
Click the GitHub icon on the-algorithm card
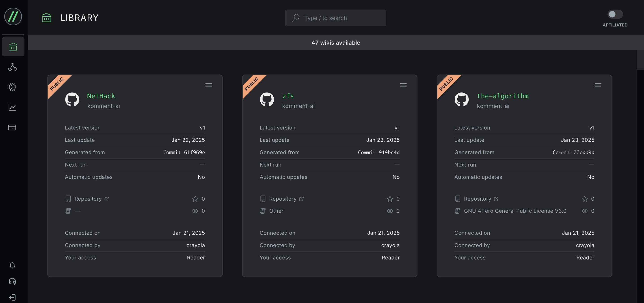[x=462, y=99]
